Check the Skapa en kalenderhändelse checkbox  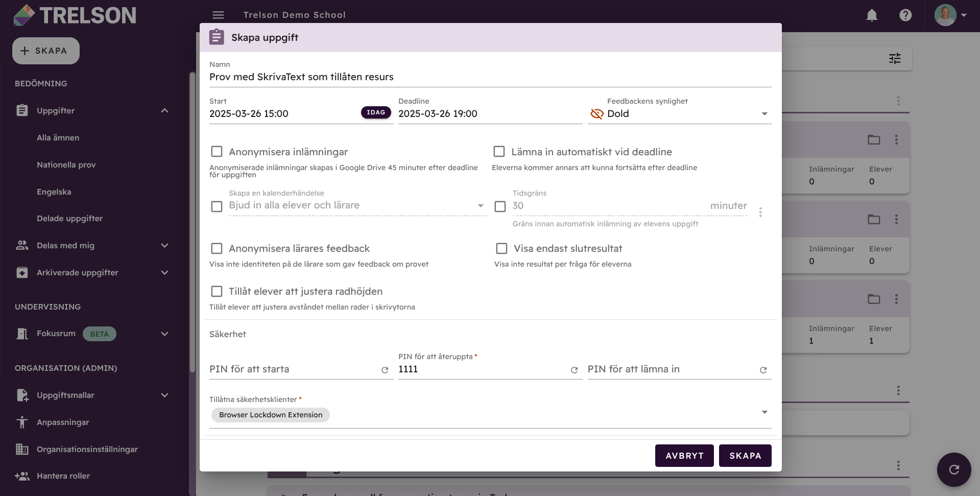217,206
